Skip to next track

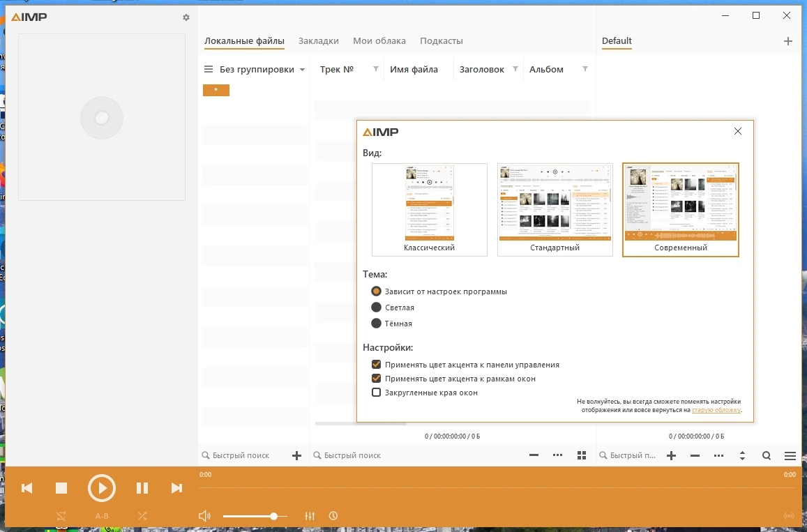point(176,488)
